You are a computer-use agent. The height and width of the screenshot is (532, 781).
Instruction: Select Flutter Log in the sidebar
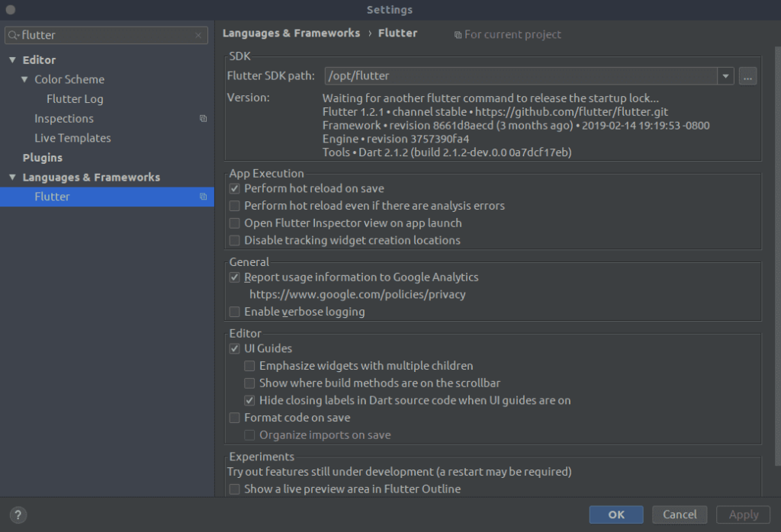tap(75, 98)
